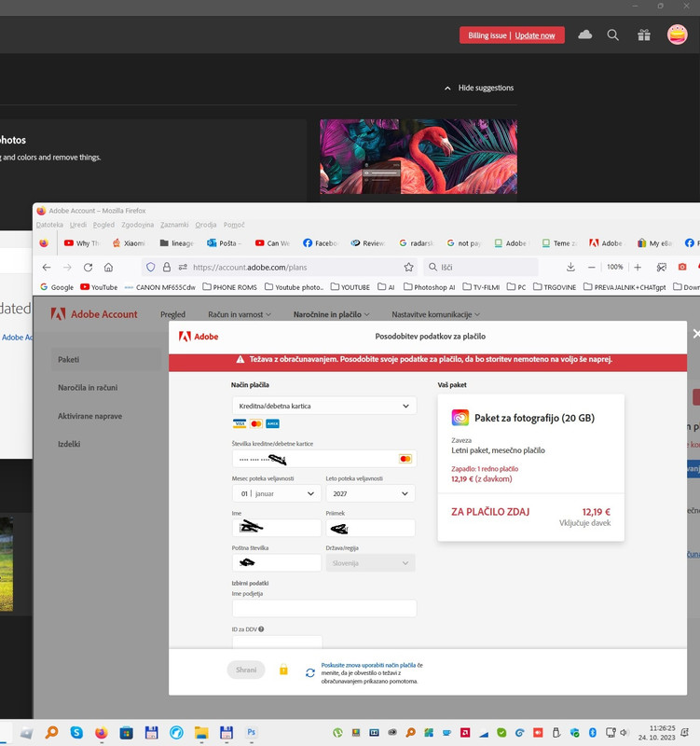
Task: Switch to the Pošta tab
Action: tap(224, 243)
